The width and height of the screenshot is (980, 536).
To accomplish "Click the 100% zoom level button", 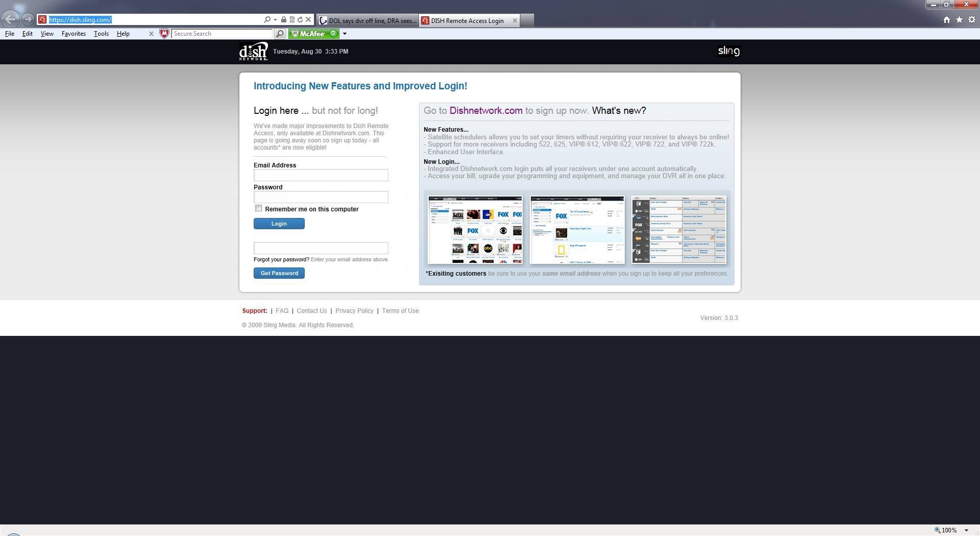I will (x=945, y=530).
